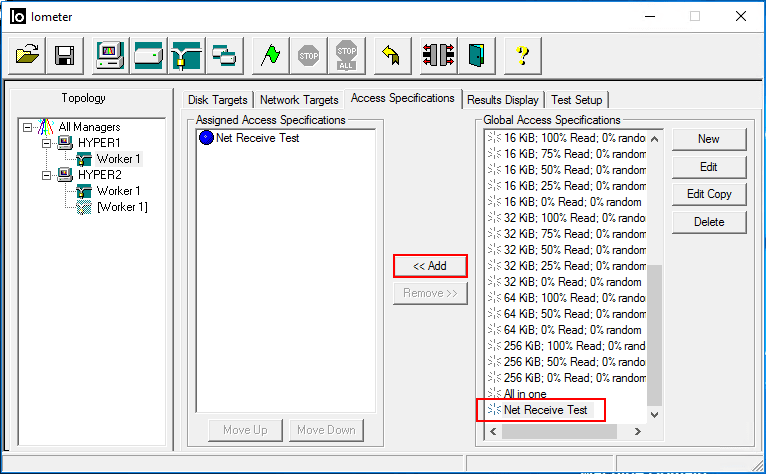Switch to Disk Targets tab
The image size is (766, 474).
(217, 100)
